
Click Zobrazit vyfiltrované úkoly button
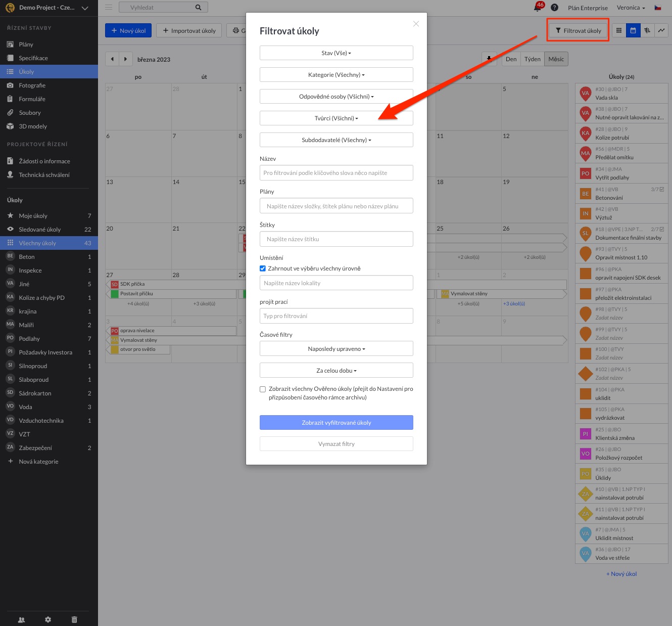(x=336, y=423)
